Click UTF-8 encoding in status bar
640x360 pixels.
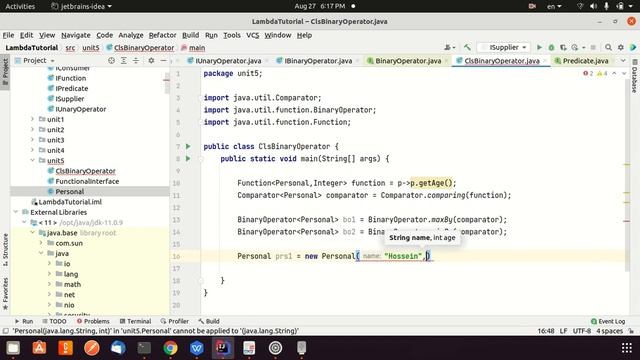tap(582, 331)
